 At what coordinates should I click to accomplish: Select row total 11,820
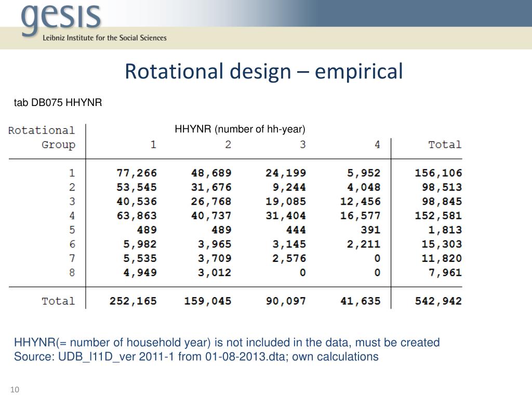(442, 259)
